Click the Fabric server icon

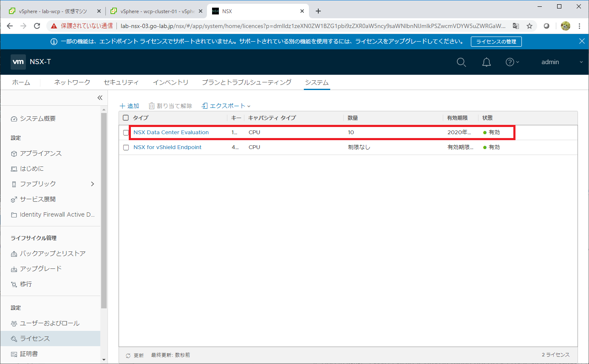14,184
